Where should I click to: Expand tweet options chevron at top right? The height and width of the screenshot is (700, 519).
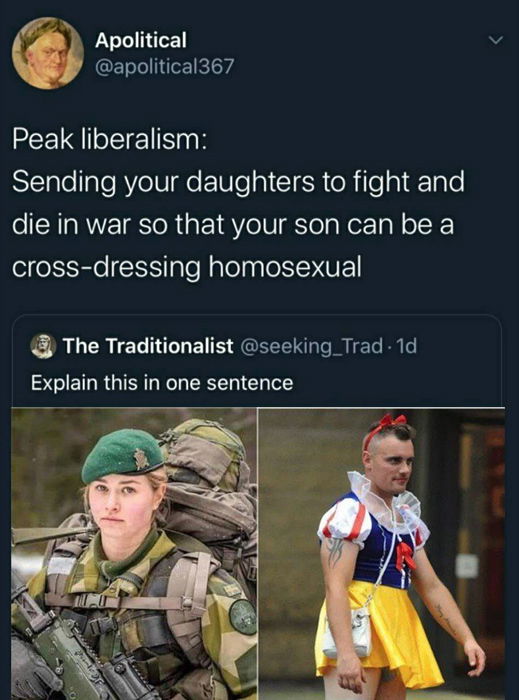tap(495, 41)
